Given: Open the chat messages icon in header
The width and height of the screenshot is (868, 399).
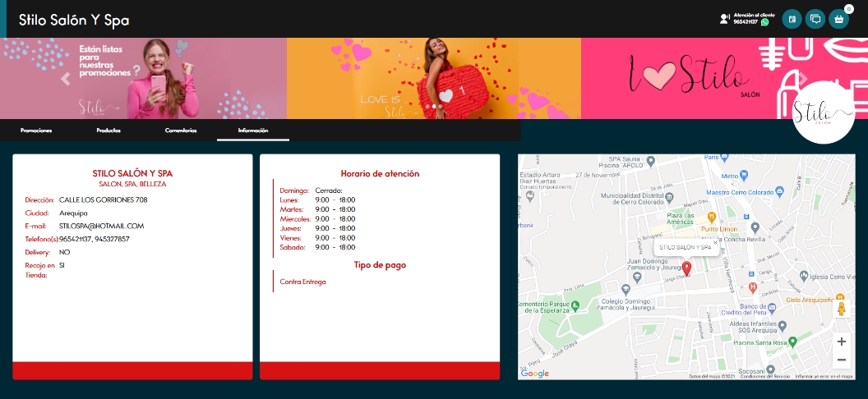Looking at the screenshot, I should pyautogui.click(x=815, y=20).
